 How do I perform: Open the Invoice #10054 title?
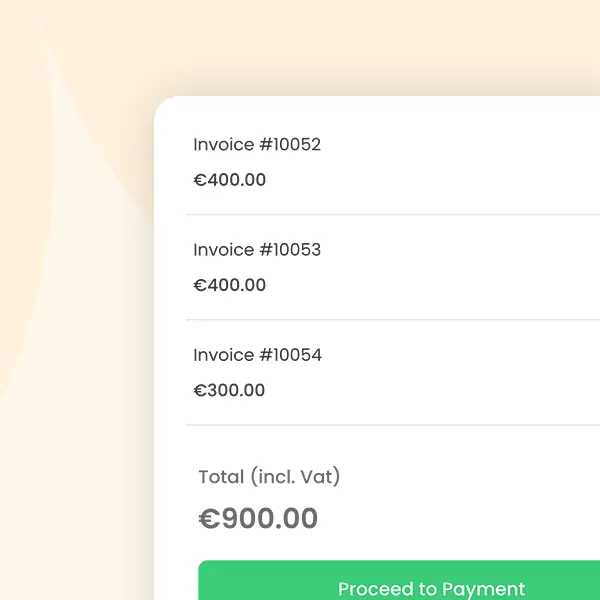(x=257, y=355)
